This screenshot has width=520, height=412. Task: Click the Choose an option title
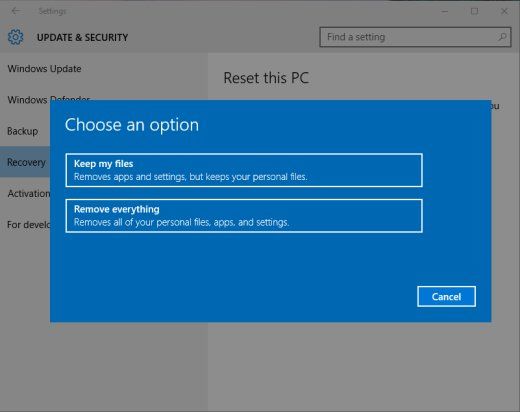click(x=132, y=125)
